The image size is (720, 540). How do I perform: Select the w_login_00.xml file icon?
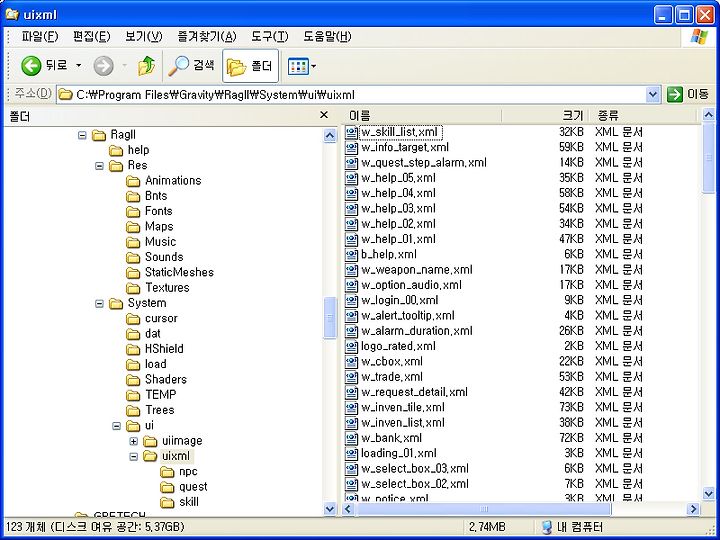(x=351, y=301)
